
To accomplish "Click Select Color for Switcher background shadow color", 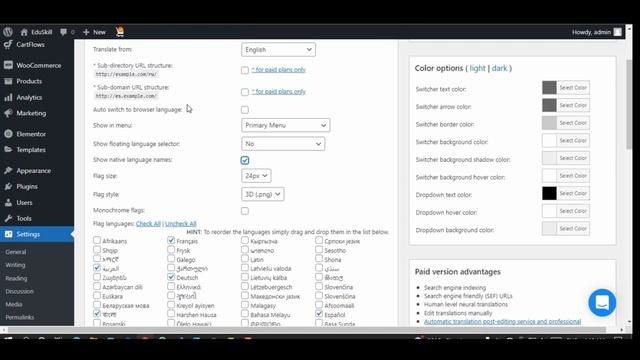I will 573,158.
